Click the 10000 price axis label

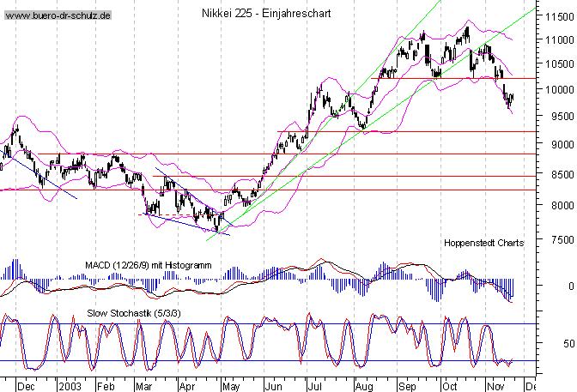click(x=554, y=90)
